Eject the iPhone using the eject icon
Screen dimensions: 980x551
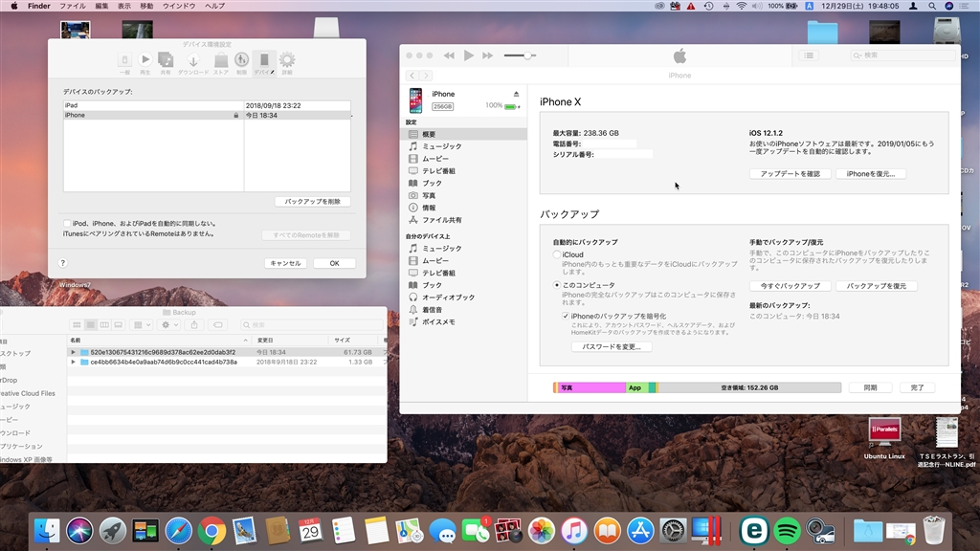coord(516,94)
